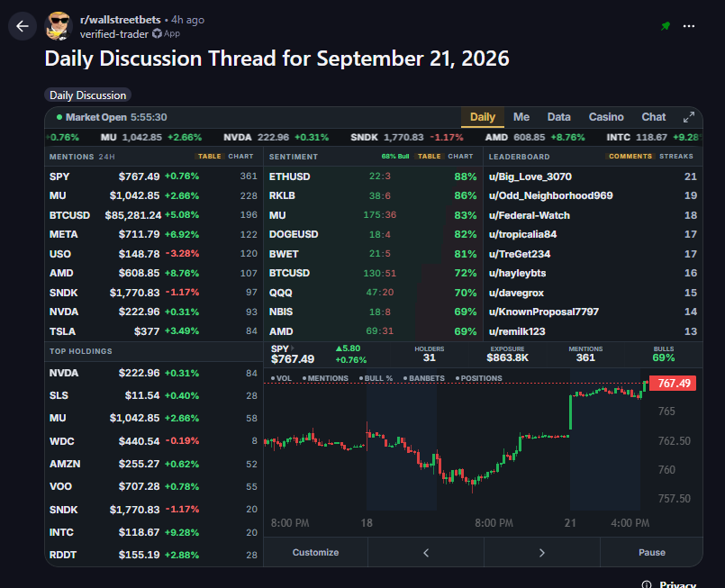Screen dimensions: 725x588
Task: Switch Leaderboard to STREAKS view
Action: (x=676, y=157)
